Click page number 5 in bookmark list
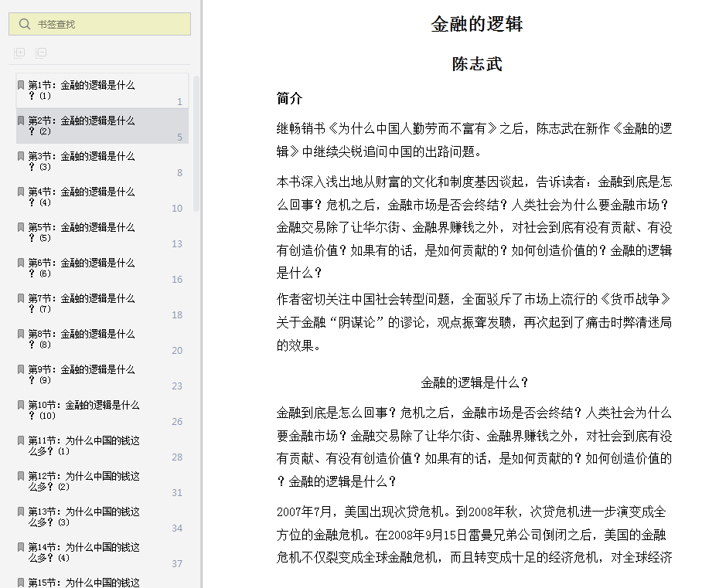Image resolution: width=702 pixels, height=588 pixels. coord(179,138)
